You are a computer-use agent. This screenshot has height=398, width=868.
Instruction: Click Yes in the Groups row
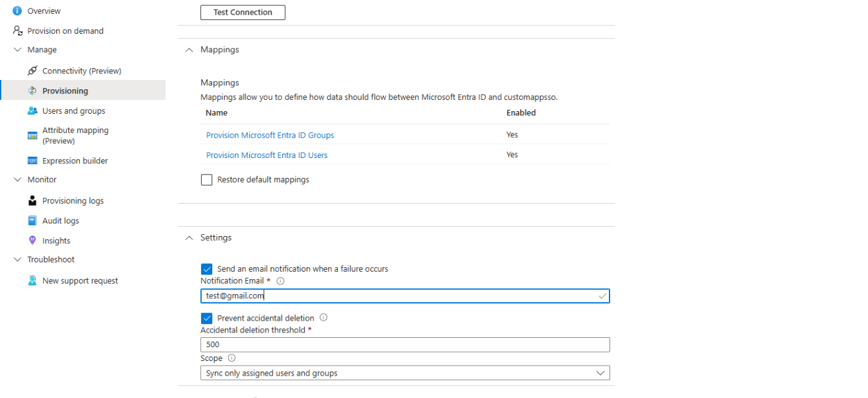tap(512, 135)
